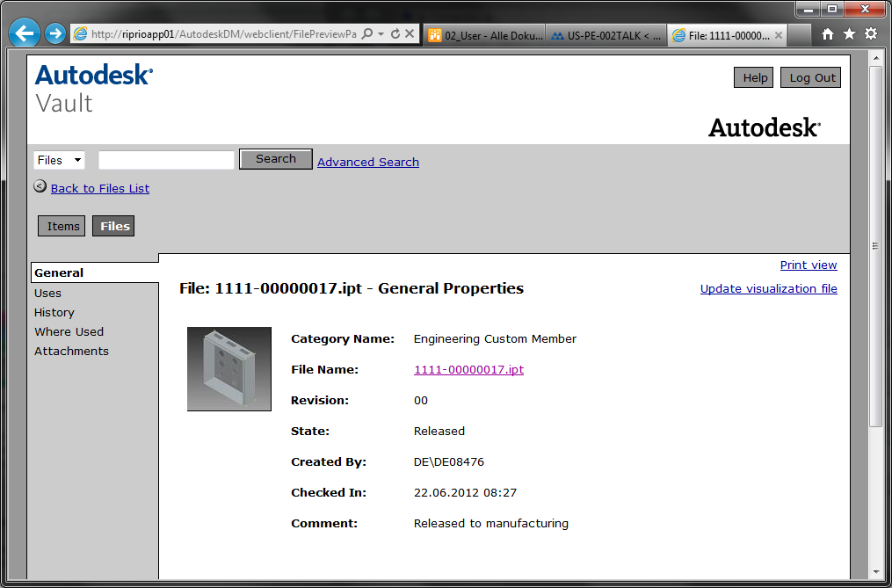The image size is (892, 588).
Task: Refresh the page with the reload icon
Action: [395, 34]
